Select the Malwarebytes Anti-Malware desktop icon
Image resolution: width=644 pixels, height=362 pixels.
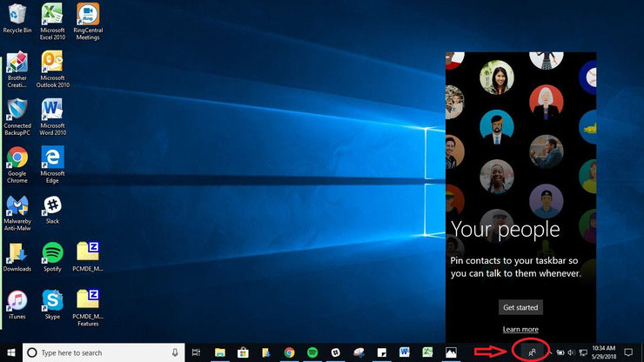17,213
